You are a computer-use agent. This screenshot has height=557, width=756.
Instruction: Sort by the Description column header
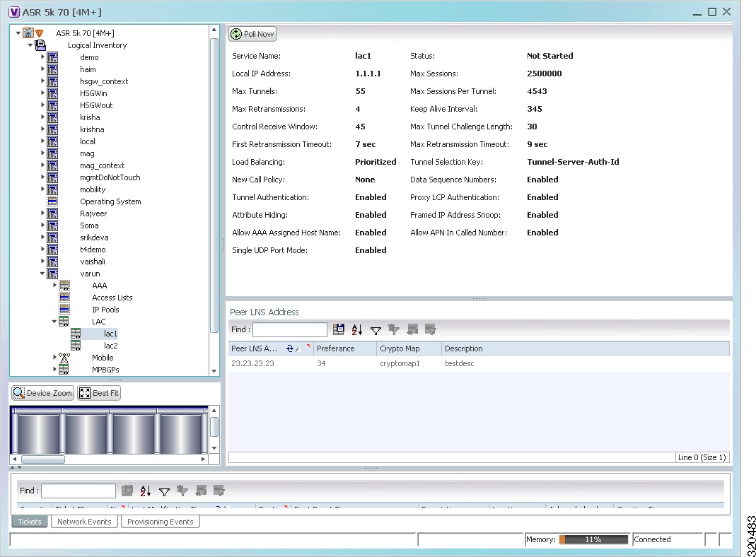pos(586,348)
